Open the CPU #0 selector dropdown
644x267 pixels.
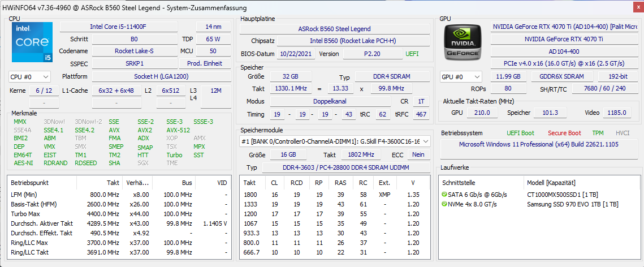(29, 77)
